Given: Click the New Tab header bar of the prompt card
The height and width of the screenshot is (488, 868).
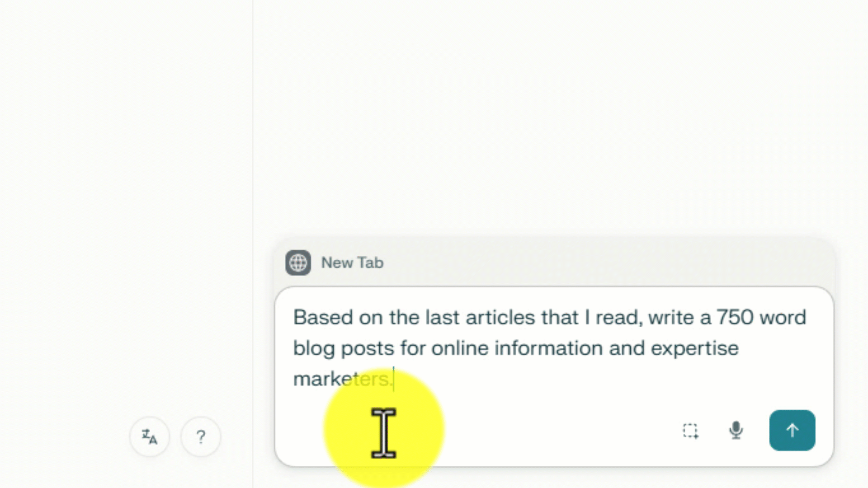Looking at the screenshot, I should coord(554,263).
